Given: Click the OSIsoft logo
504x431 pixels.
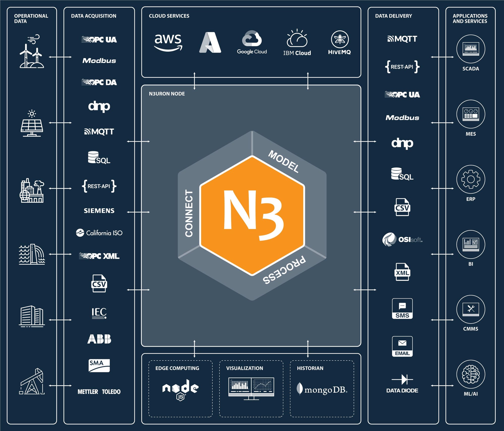Looking at the screenshot, I should [402, 239].
